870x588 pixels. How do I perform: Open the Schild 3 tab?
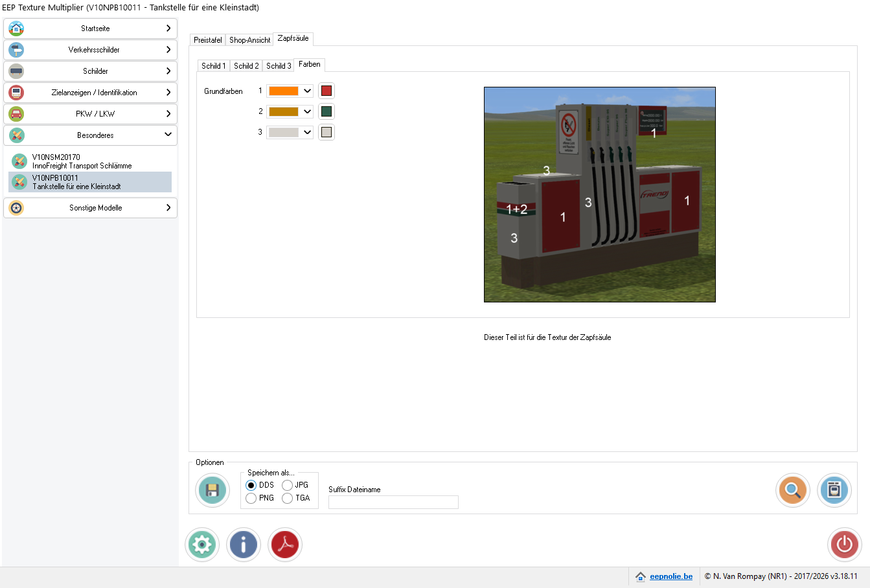coord(279,65)
